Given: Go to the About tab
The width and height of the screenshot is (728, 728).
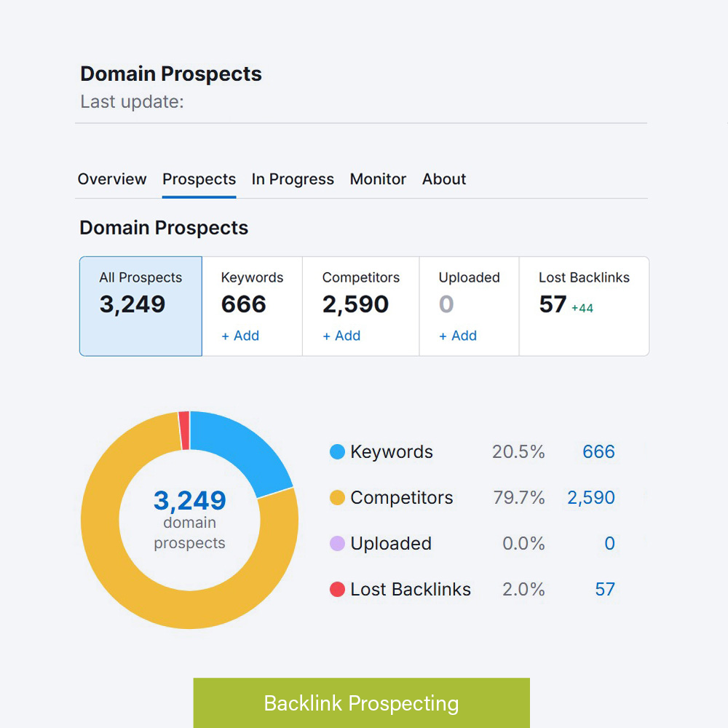Looking at the screenshot, I should click(x=444, y=179).
